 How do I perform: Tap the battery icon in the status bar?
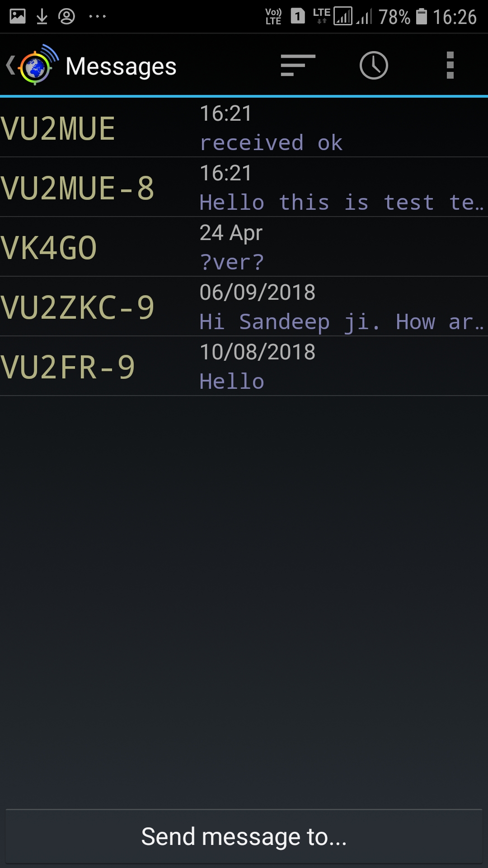(421, 17)
